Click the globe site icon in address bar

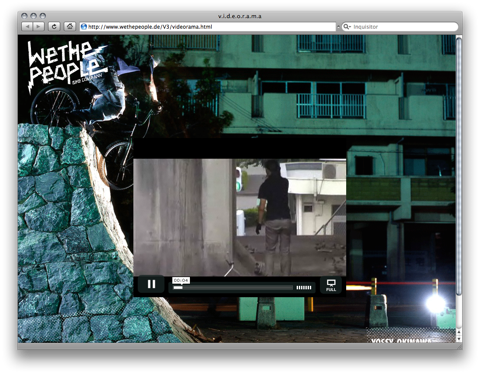click(84, 27)
